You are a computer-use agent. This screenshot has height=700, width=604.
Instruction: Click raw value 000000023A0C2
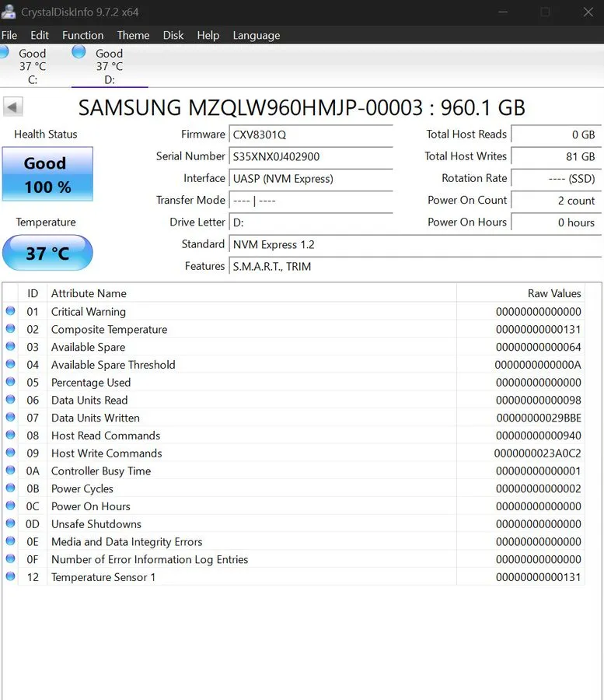coord(537,453)
